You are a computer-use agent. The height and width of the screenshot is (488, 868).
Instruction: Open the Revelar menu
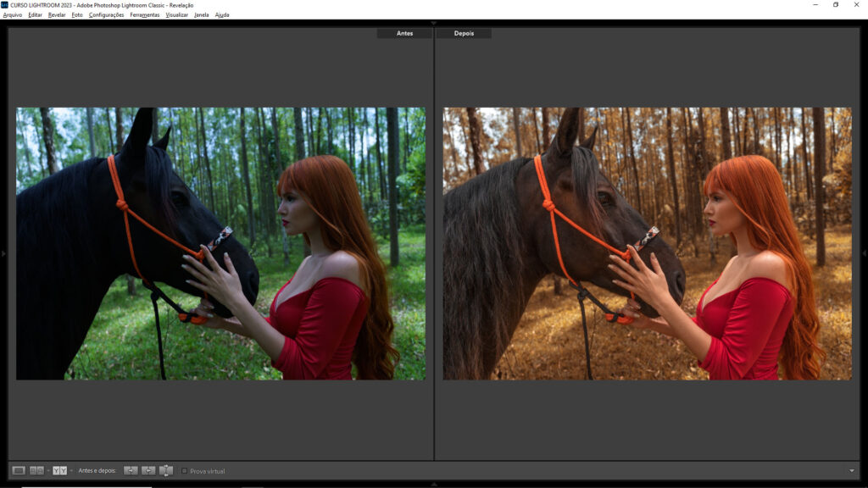pyautogui.click(x=57, y=14)
